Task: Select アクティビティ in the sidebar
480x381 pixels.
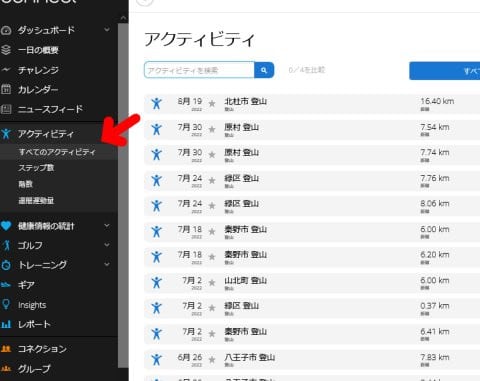Action: click(45, 134)
